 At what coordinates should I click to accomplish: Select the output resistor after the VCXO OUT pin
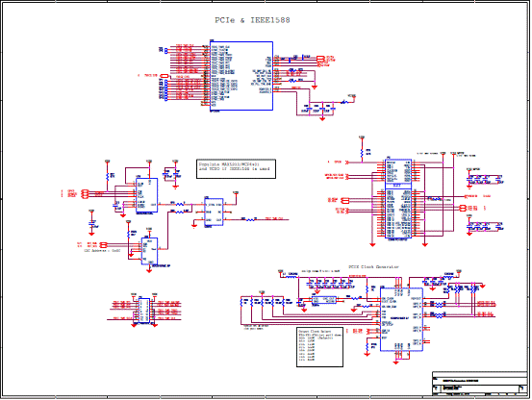(x=250, y=219)
